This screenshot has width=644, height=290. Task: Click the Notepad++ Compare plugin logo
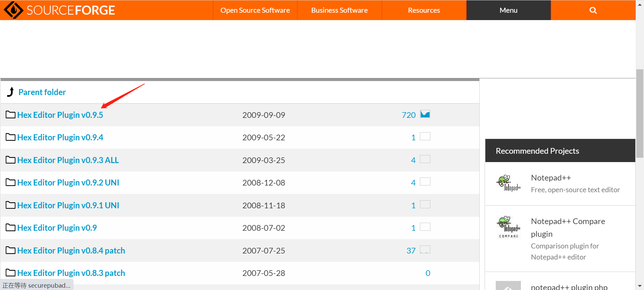(x=508, y=227)
